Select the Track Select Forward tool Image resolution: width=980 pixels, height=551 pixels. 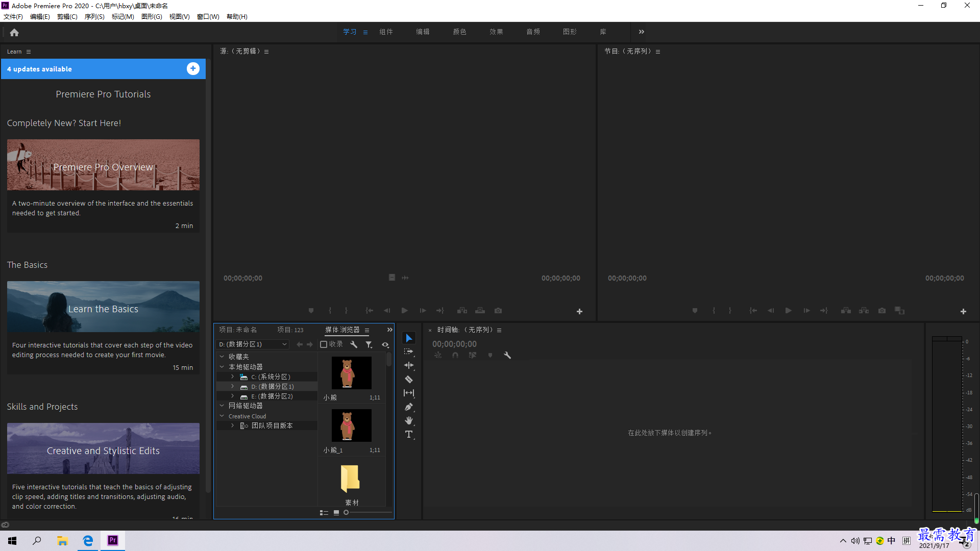point(409,352)
